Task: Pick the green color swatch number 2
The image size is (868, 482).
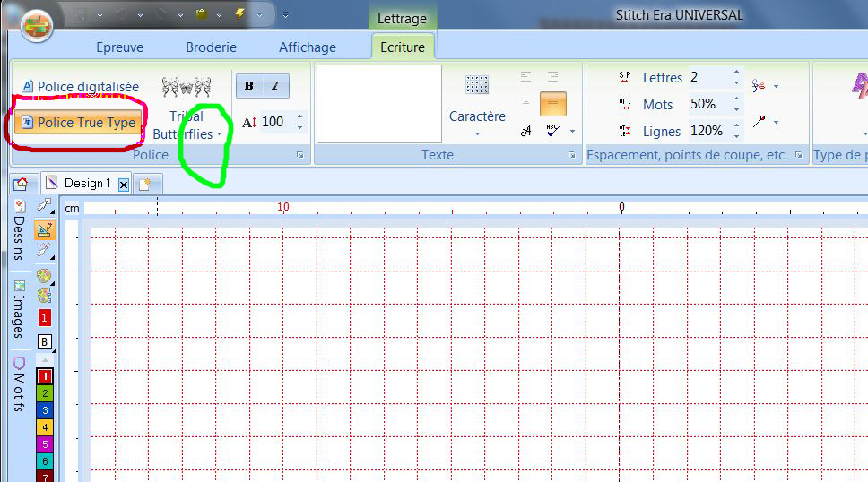Action: click(x=44, y=393)
